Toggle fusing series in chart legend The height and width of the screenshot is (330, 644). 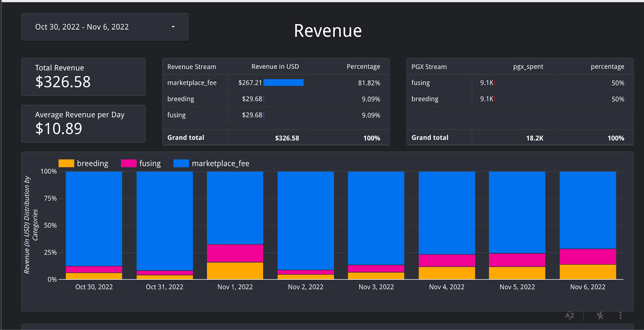149,163
